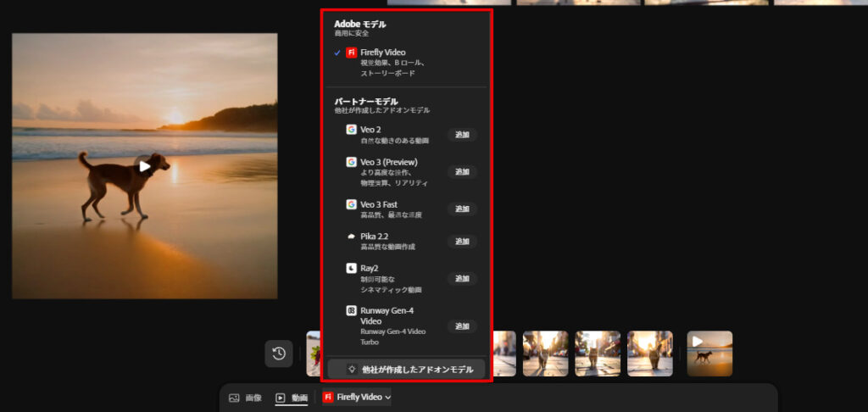Click the Adobe モデル section heading
868x412 pixels.
click(x=359, y=25)
